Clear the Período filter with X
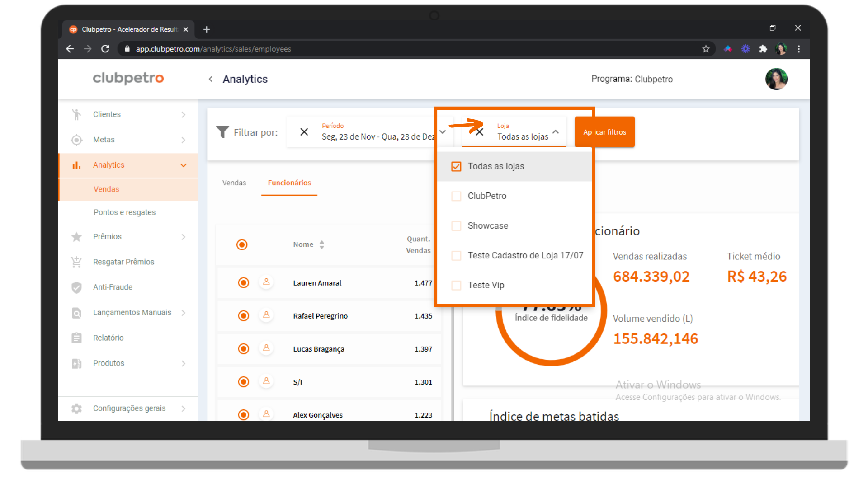This screenshot has height=488, width=868. click(x=304, y=132)
